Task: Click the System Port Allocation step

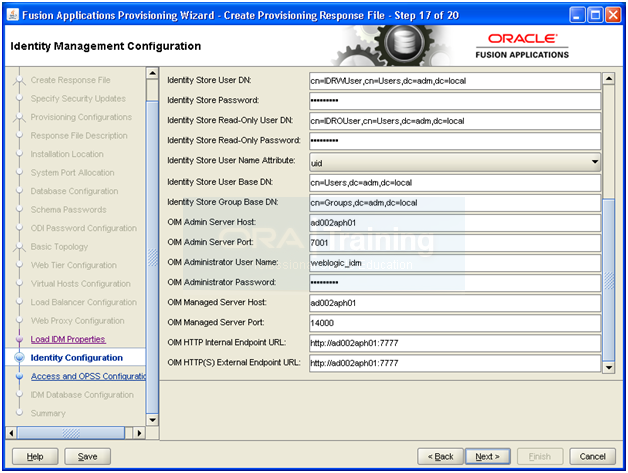Action: 72,173
